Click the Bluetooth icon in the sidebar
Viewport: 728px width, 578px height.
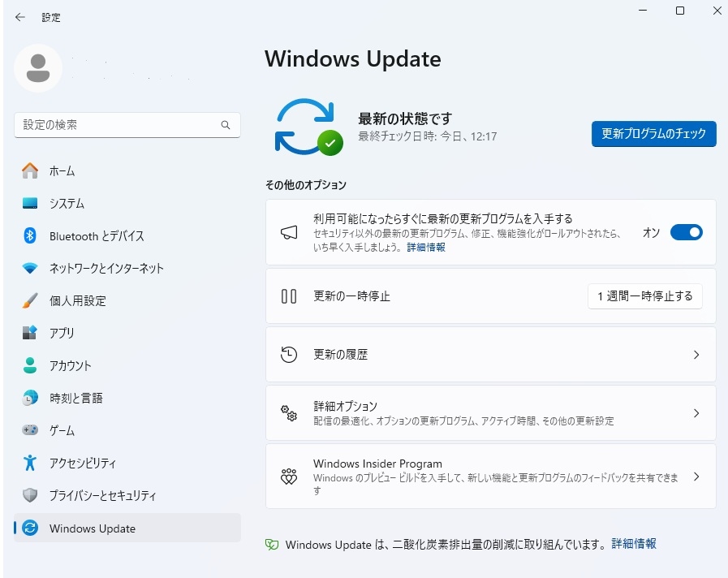[30, 236]
